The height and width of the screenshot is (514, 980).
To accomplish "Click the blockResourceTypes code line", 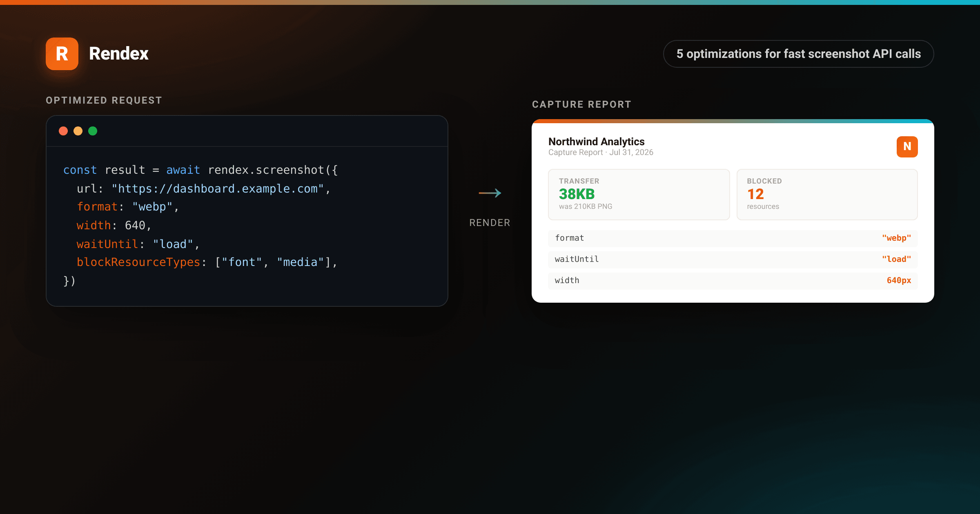I will click(207, 262).
